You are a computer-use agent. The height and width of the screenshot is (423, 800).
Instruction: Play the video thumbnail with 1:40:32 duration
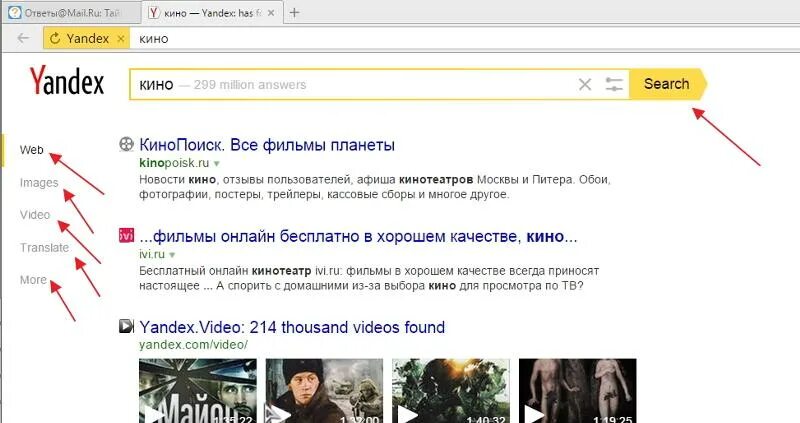click(x=451, y=391)
